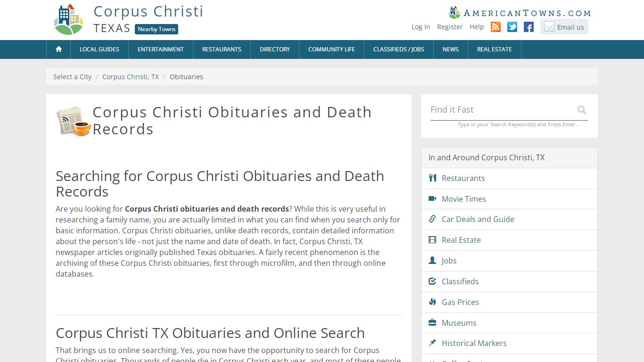Open Car Deals and Guide link

[x=478, y=219]
